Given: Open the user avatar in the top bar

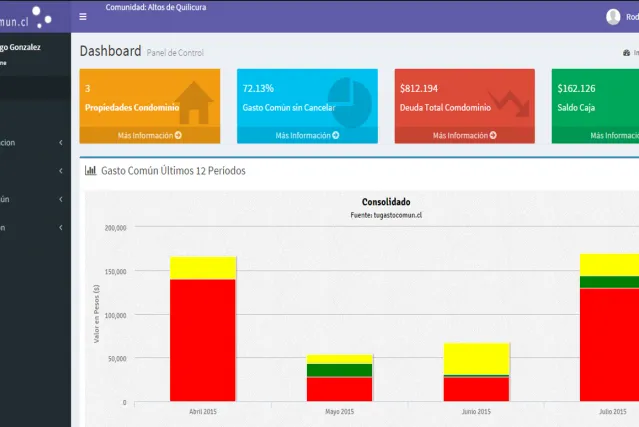Looking at the screenshot, I should point(613,17).
